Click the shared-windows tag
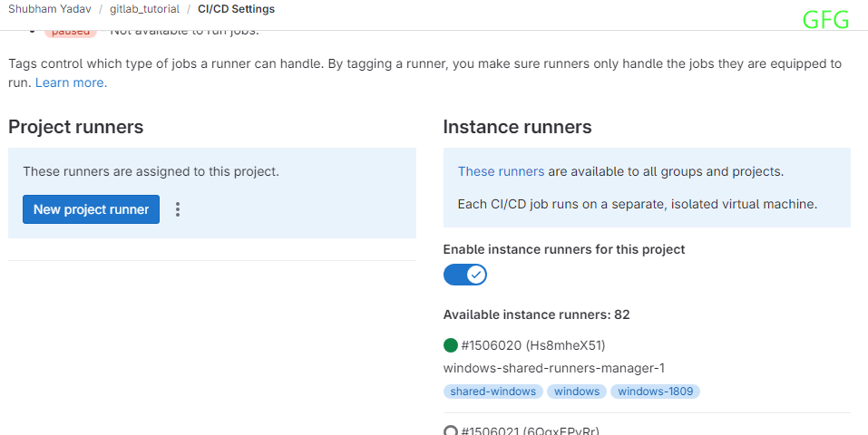868x435 pixels. [493, 391]
